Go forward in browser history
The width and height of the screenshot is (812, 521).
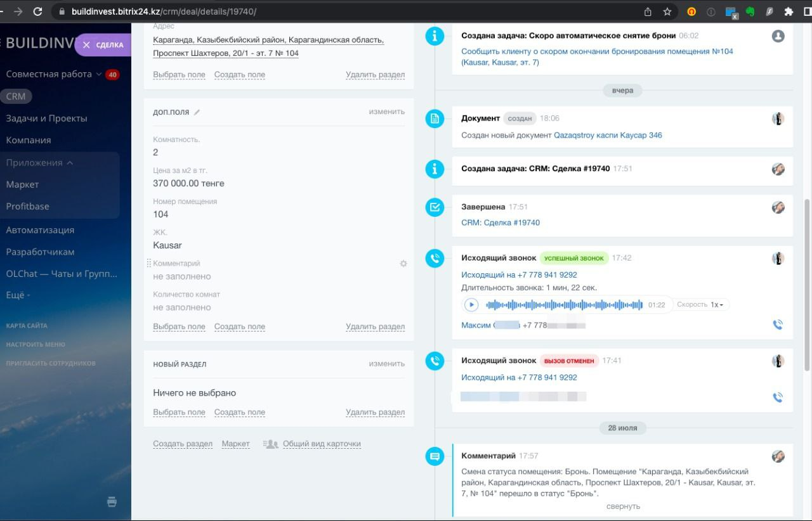point(17,11)
